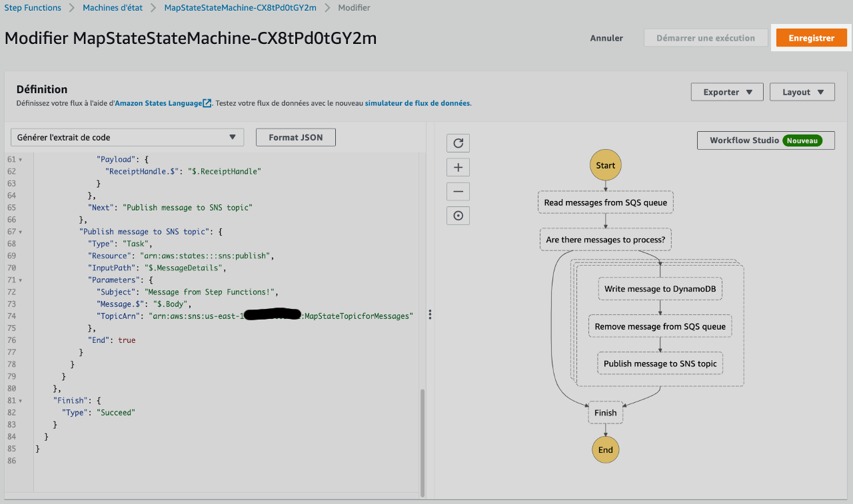Click the "$.MessageDetails" InputPath value
Image resolution: width=853 pixels, height=504 pixels.
[x=185, y=268]
